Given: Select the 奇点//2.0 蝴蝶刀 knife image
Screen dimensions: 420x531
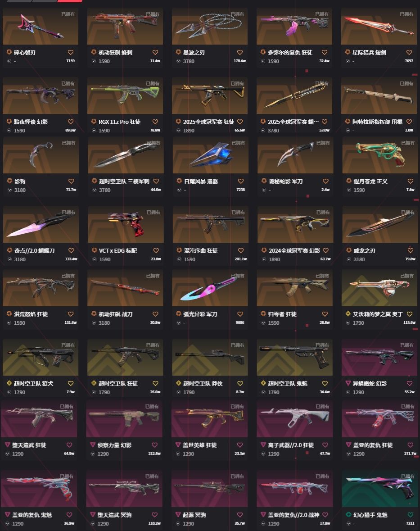Looking at the screenshot, I should pyautogui.click(x=41, y=225).
